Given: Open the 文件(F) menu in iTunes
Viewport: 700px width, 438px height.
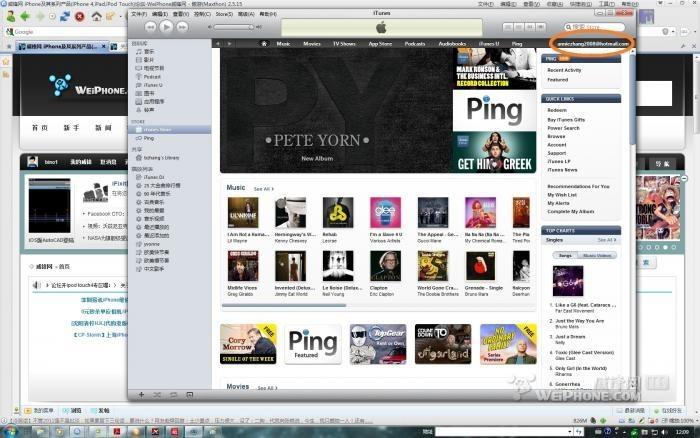Looking at the screenshot, I should [x=139, y=14].
